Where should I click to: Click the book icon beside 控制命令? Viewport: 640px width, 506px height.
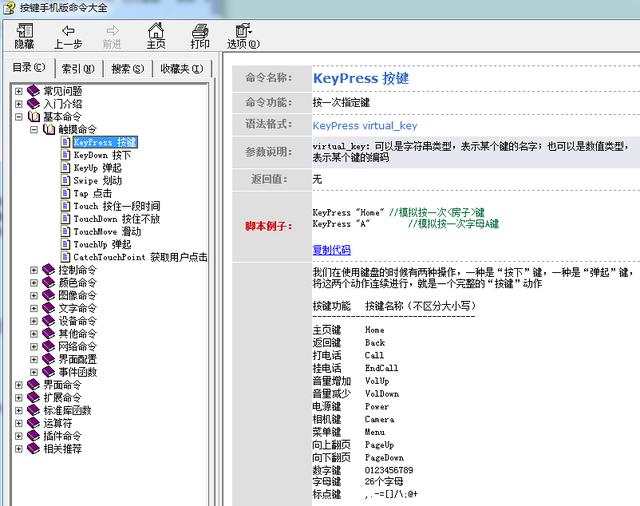(x=49, y=269)
